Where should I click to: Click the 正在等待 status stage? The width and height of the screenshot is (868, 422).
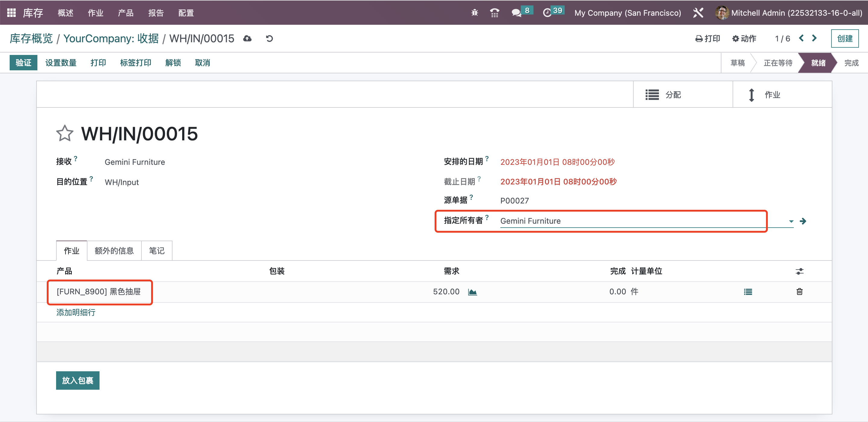point(778,63)
